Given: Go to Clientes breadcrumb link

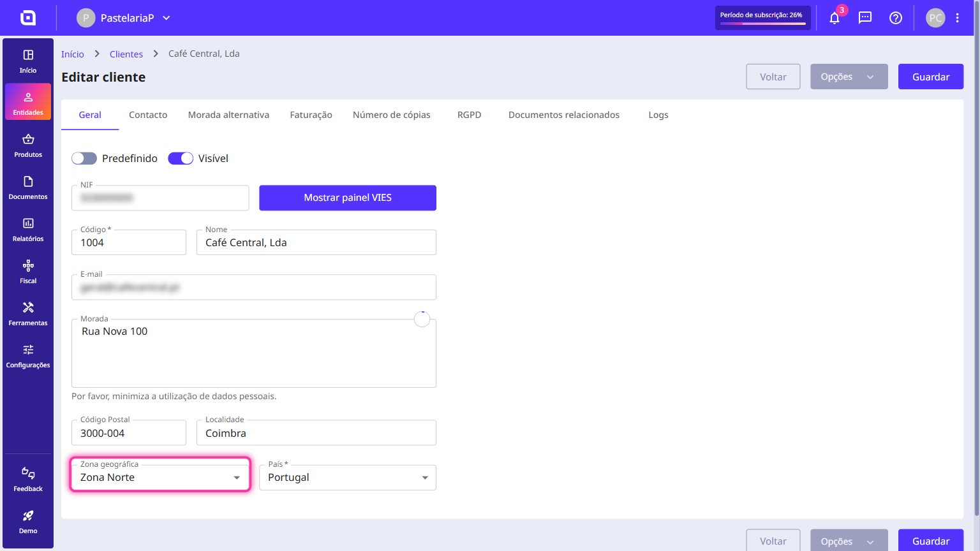Looking at the screenshot, I should click(x=126, y=54).
